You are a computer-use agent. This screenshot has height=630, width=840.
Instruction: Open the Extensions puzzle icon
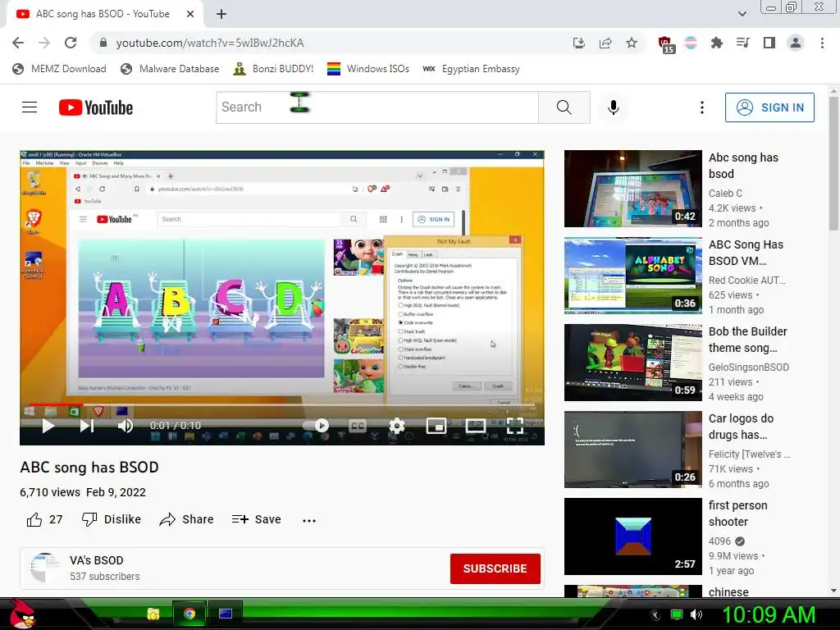point(717,43)
